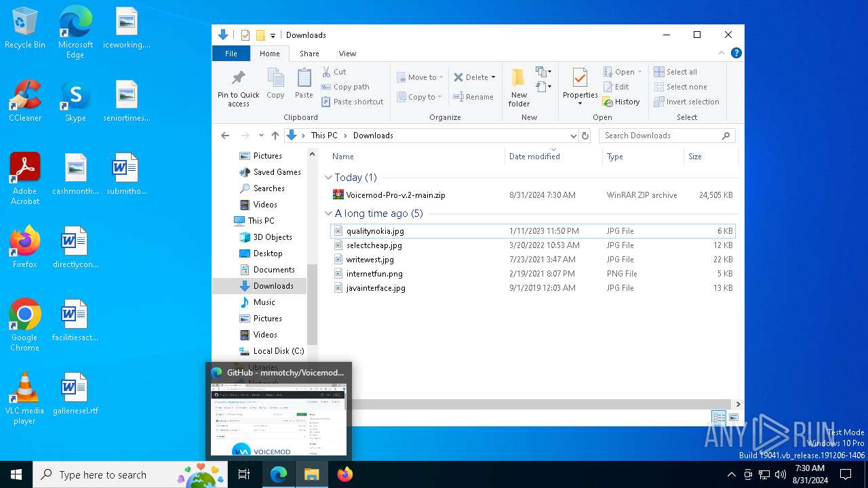The image size is (868, 488).
Task: Select 3D Objects in navigation pane
Action: (266, 237)
